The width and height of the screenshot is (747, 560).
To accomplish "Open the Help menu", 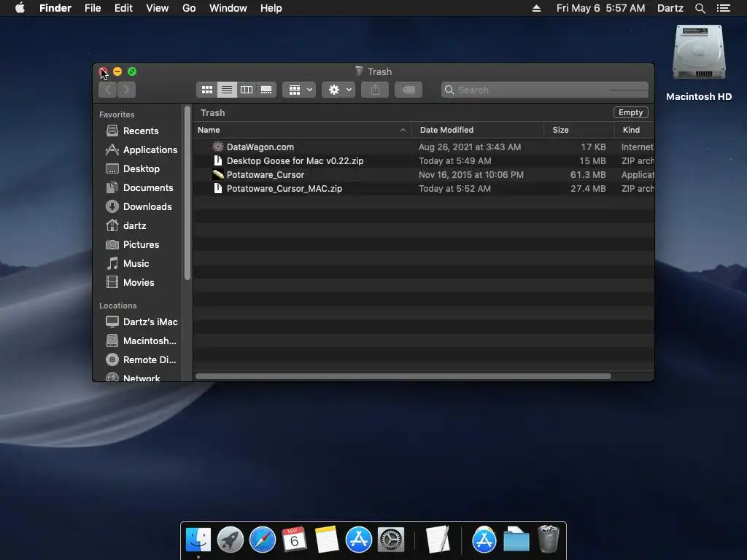I will pos(271,8).
